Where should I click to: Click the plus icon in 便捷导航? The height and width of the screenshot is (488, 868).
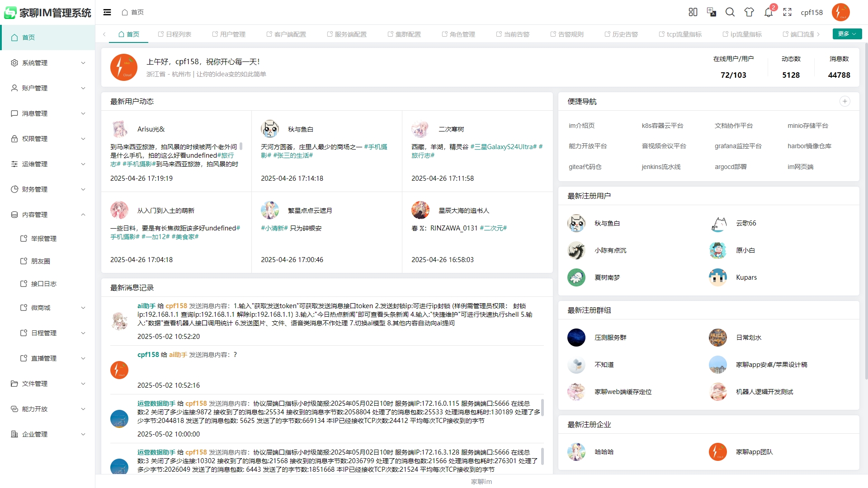844,101
